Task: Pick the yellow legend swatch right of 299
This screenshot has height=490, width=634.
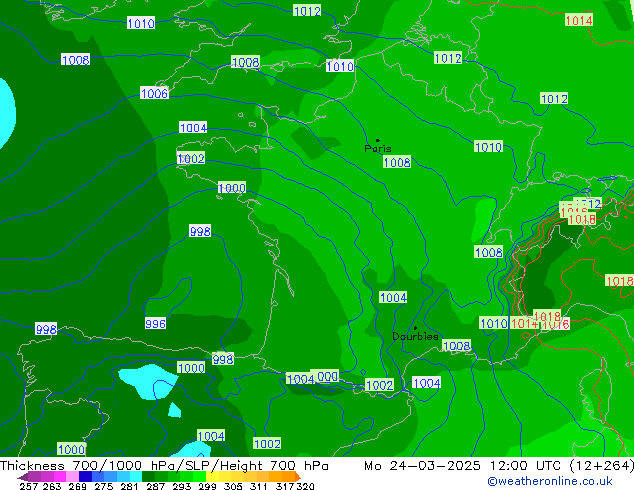Action: pyautogui.click(x=212, y=476)
